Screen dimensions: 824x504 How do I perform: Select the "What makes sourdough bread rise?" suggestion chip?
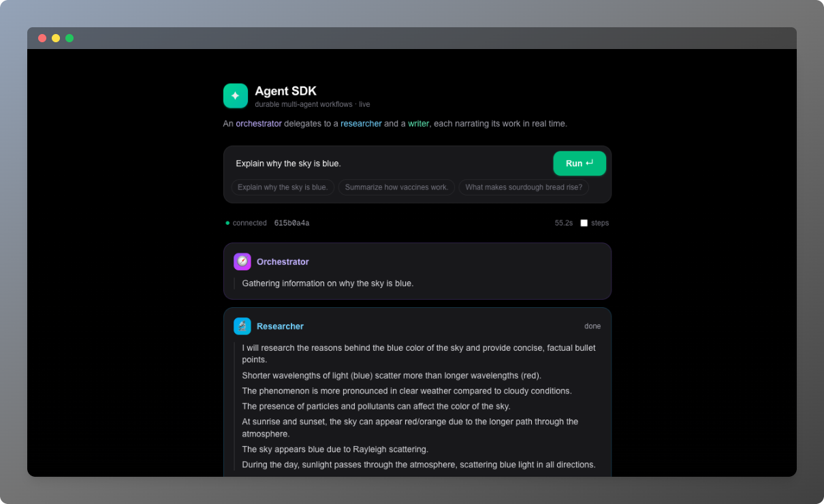pyautogui.click(x=524, y=187)
